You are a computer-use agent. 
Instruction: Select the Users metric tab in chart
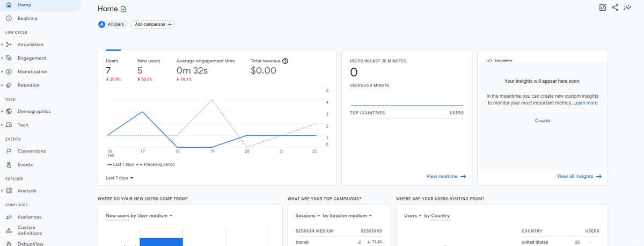(113, 69)
